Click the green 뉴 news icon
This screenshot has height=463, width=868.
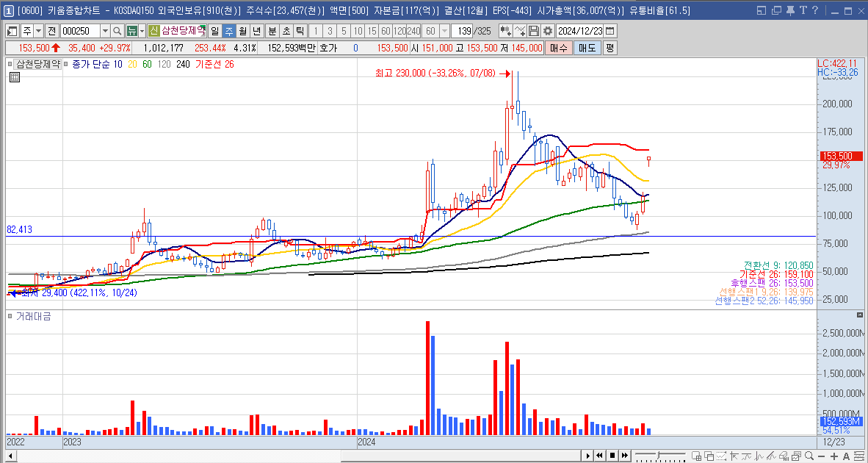[131, 31]
